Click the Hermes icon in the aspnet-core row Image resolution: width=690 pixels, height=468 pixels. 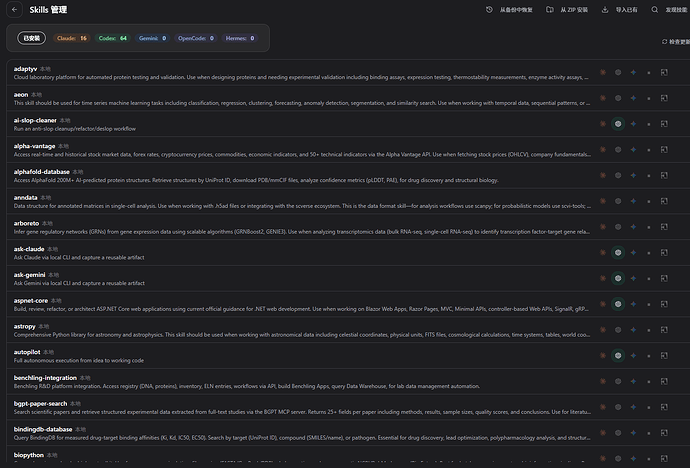pos(664,304)
